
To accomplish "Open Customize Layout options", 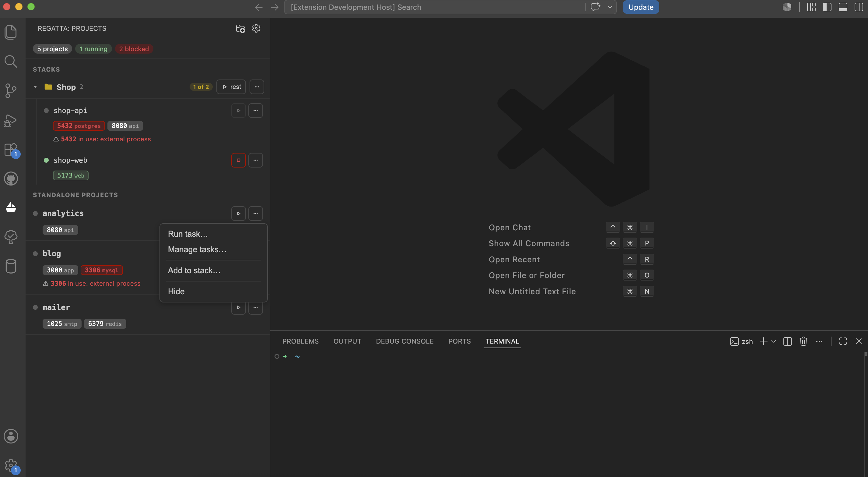I will point(811,7).
